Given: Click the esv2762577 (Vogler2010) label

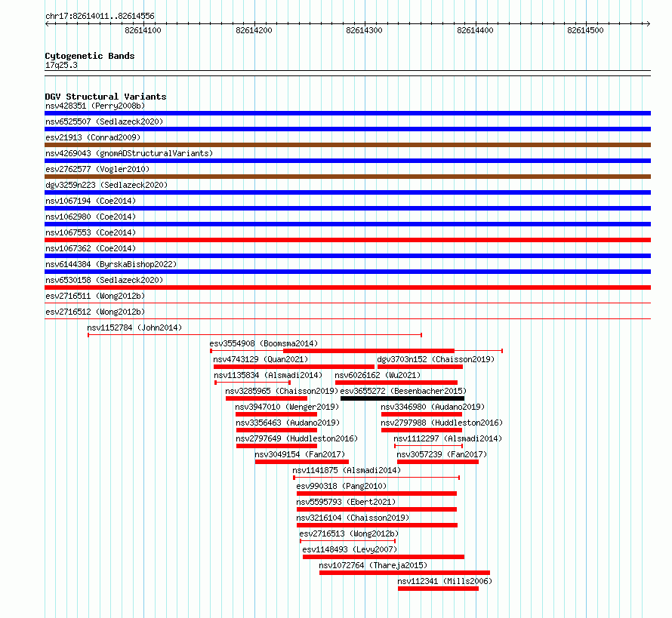Looking at the screenshot, I should click(97, 169).
